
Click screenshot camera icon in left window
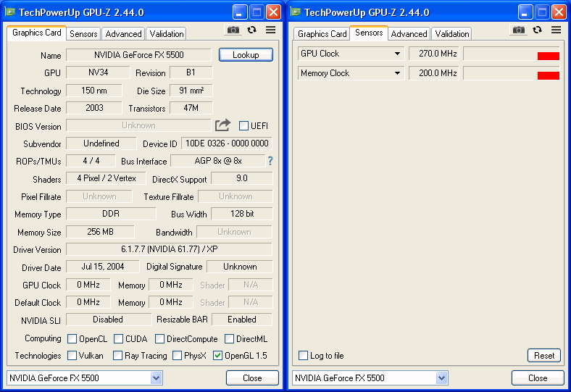(x=233, y=30)
